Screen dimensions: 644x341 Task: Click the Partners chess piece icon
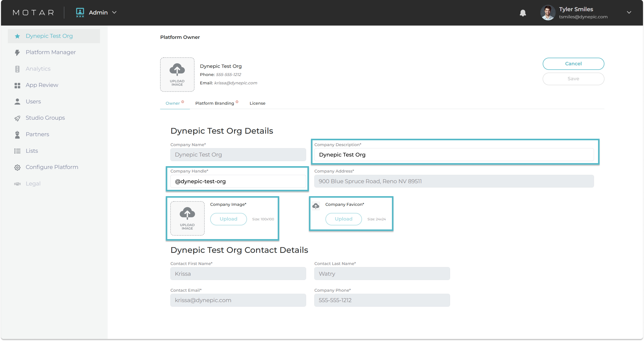[17, 135]
